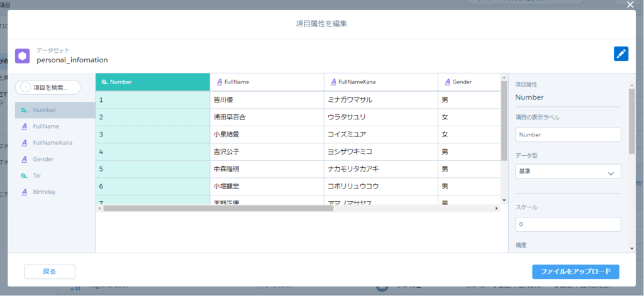The image size is (644, 296).
Task: Click the blue pencil edit icon
Action: pos(621,54)
